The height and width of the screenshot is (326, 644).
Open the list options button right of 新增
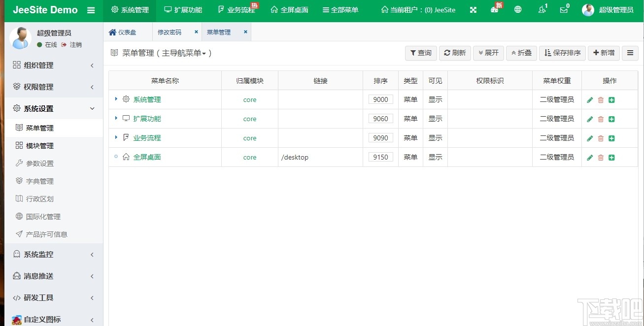point(630,53)
